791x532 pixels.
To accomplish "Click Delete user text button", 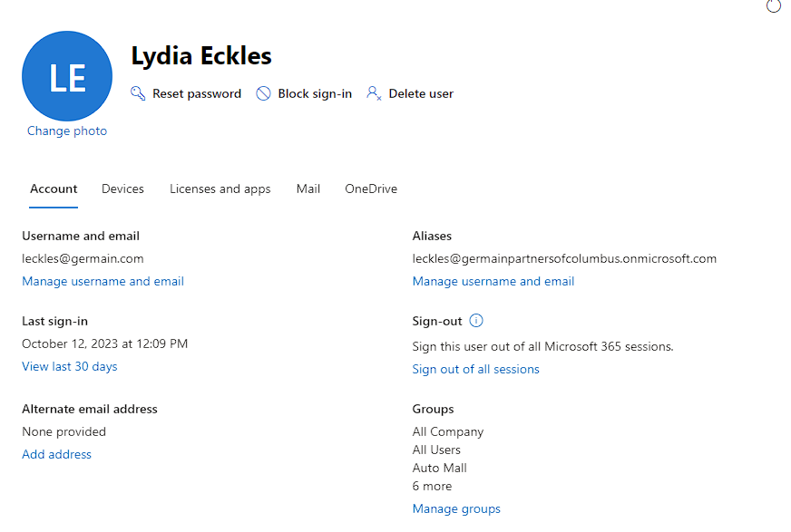I will click(x=421, y=93).
